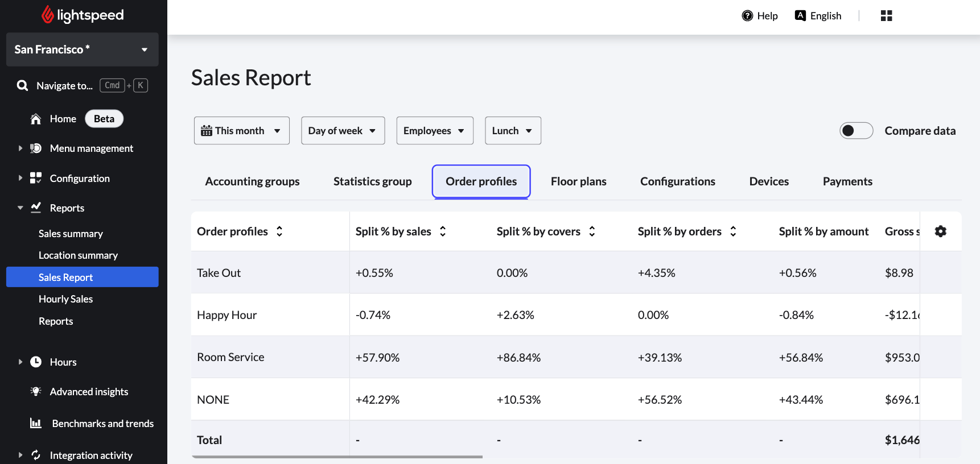Click the Home house icon

pyautogui.click(x=36, y=119)
